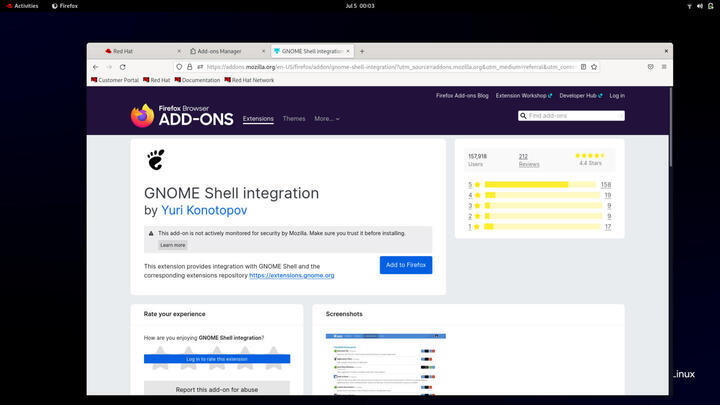Close the GNOME Shell integration tab
The height and width of the screenshot is (405, 720).
tap(348, 51)
